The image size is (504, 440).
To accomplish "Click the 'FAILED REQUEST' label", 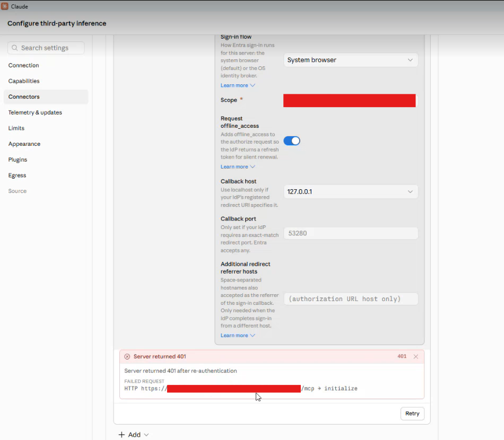I will [x=144, y=381].
